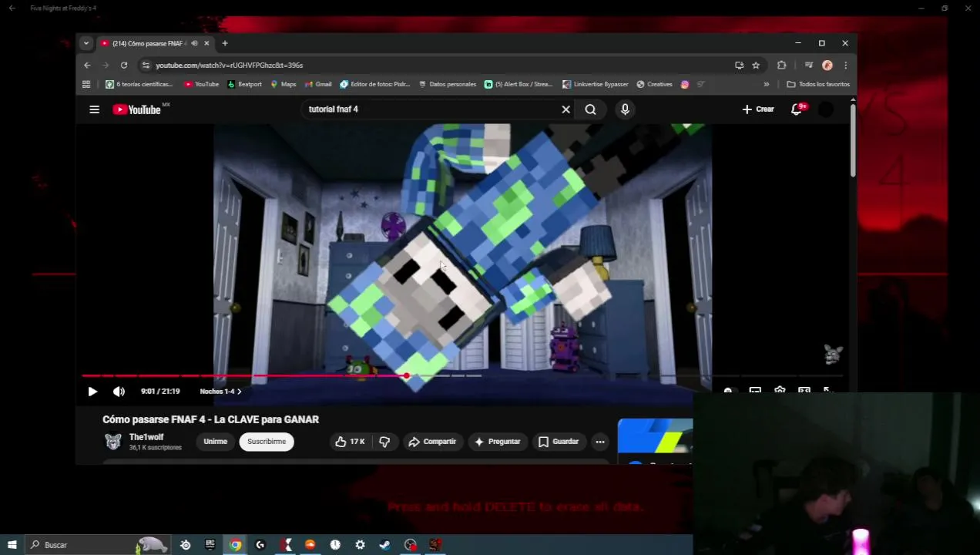Open the YouTube bookmark

click(x=202, y=84)
